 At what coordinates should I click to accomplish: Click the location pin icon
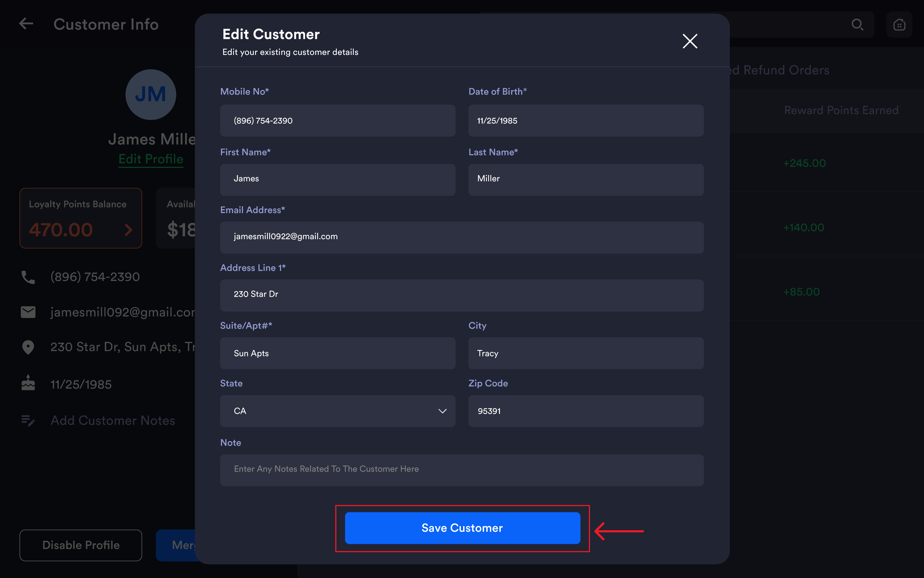coord(28,347)
